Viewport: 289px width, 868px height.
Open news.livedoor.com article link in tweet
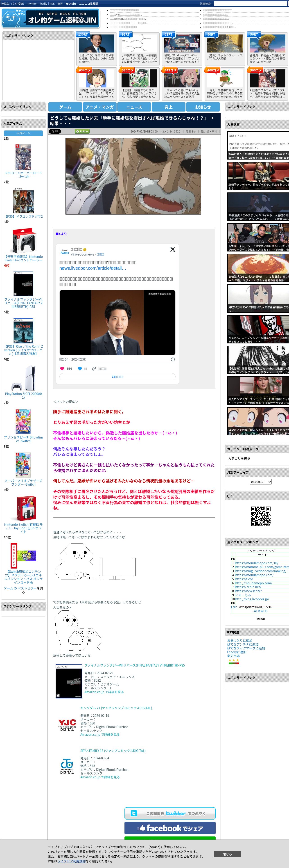click(x=93, y=268)
